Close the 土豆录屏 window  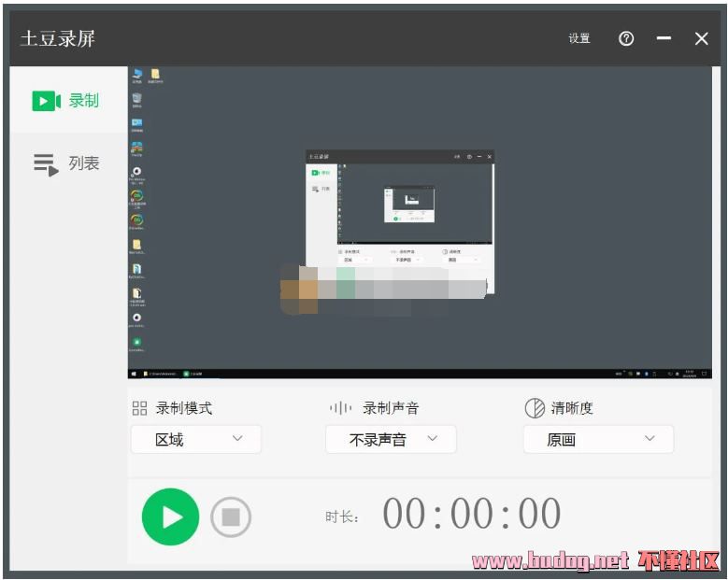tap(701, 38)
